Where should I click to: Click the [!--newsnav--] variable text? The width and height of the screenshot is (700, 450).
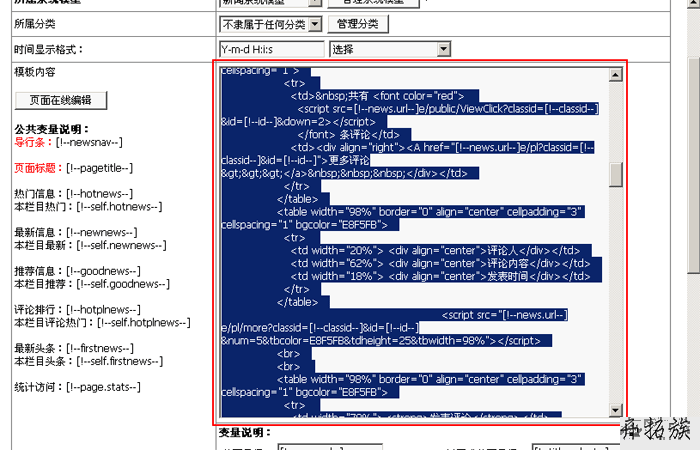pyautogui.click(x=89, y=142)
